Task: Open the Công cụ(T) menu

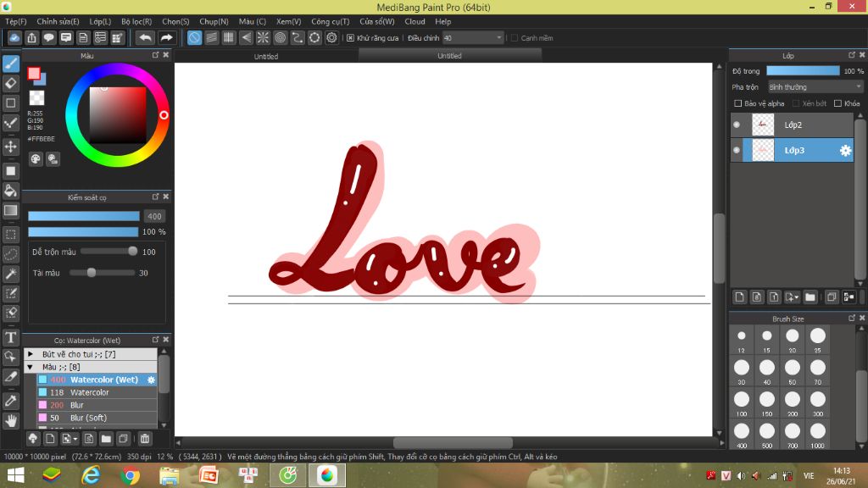Action: (x=330, y=21)
